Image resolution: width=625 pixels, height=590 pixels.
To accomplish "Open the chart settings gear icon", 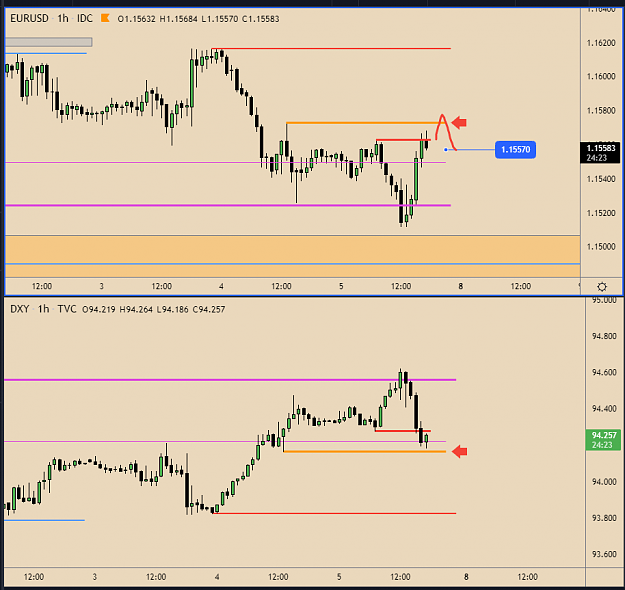I will tap(602, 287).
